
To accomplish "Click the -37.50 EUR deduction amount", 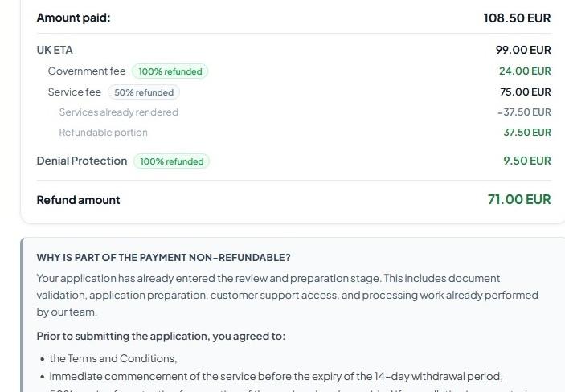I will [524, 112].
